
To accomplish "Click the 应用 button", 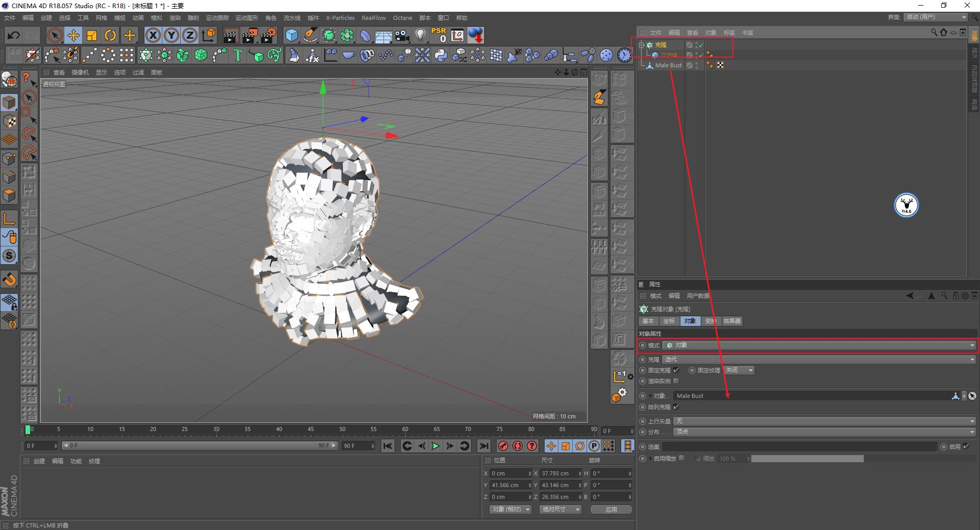I will [611, 510].
